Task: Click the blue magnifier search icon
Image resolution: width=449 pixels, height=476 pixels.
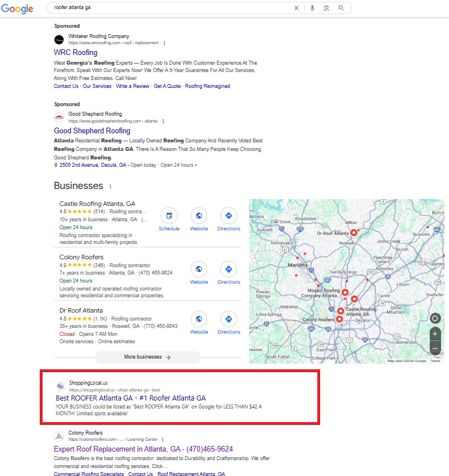Action: [x=341, y=8]
